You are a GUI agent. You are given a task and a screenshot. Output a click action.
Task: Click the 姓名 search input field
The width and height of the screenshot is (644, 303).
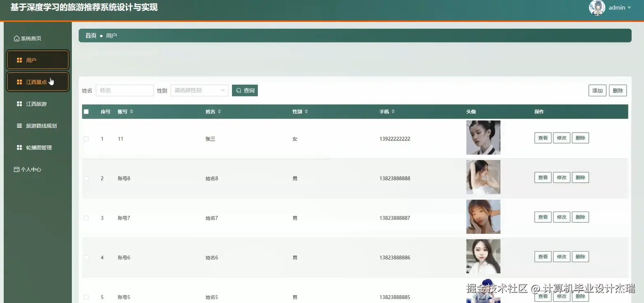click(125, 90)
